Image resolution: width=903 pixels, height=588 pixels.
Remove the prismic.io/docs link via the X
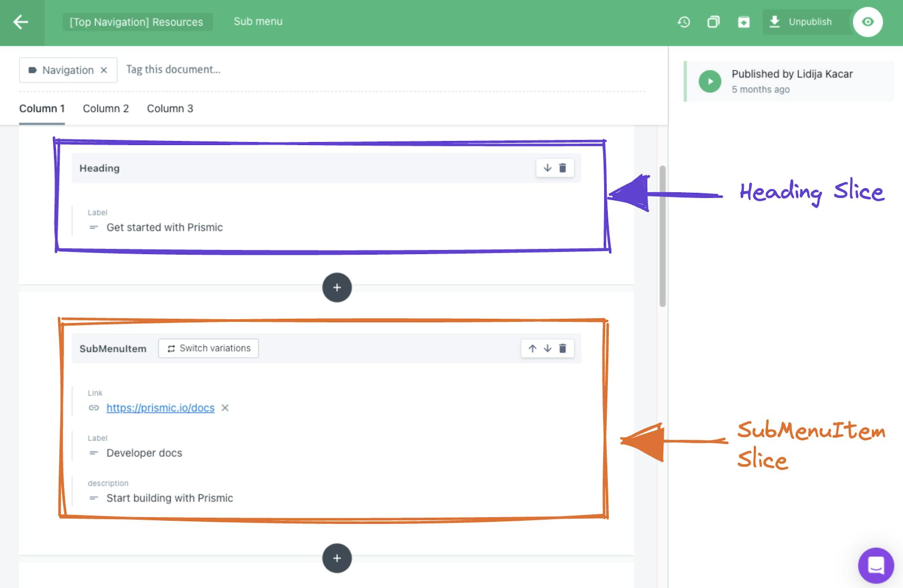225,408
